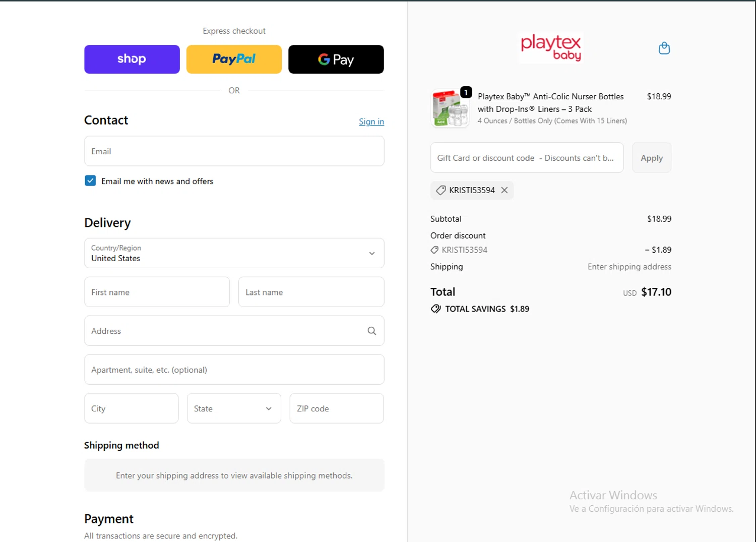
Task: Click the TOTAL SAVINGS $1.89 text
Action: (487, 309)
